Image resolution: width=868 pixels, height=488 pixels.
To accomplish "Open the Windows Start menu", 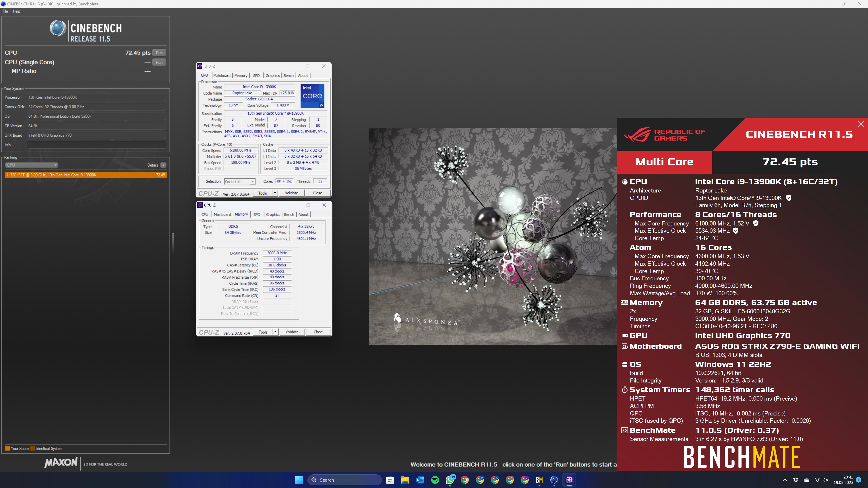I will pyautogui.click(x=299, y=480).
